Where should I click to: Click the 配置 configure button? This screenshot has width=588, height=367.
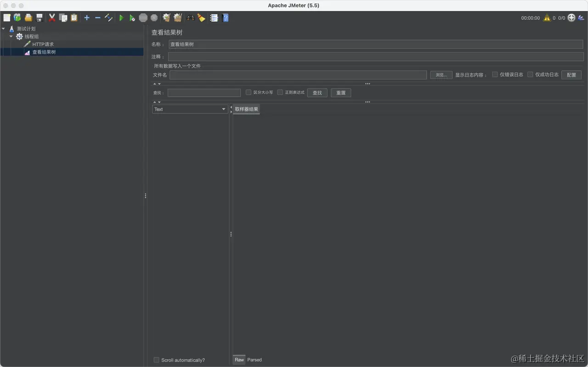click(x=571, y=75)
